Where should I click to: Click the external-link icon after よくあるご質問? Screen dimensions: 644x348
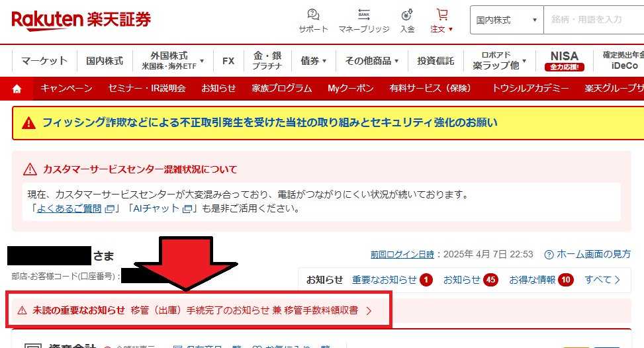[x=109, y=209]
